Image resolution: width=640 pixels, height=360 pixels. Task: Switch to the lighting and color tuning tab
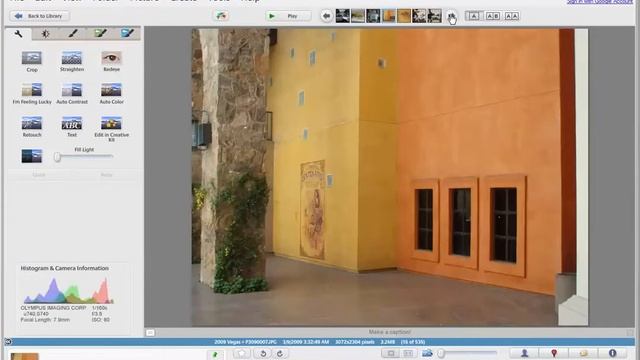(x=45, y=33)
